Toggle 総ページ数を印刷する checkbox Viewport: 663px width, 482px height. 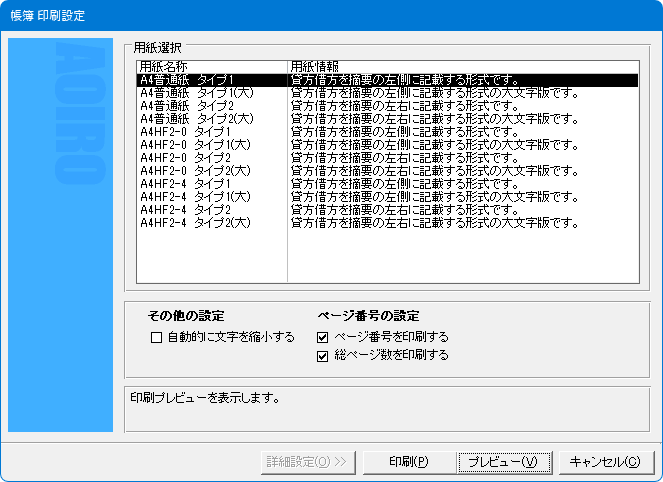coord(323,355)
